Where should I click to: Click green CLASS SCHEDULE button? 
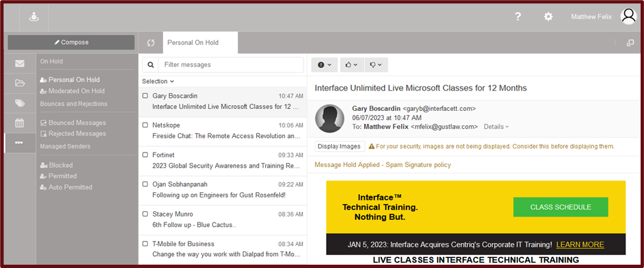561,207
